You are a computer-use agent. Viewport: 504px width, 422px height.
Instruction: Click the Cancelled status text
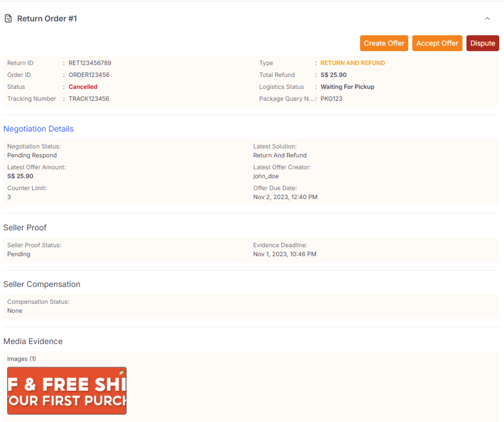tap(83, 87)
